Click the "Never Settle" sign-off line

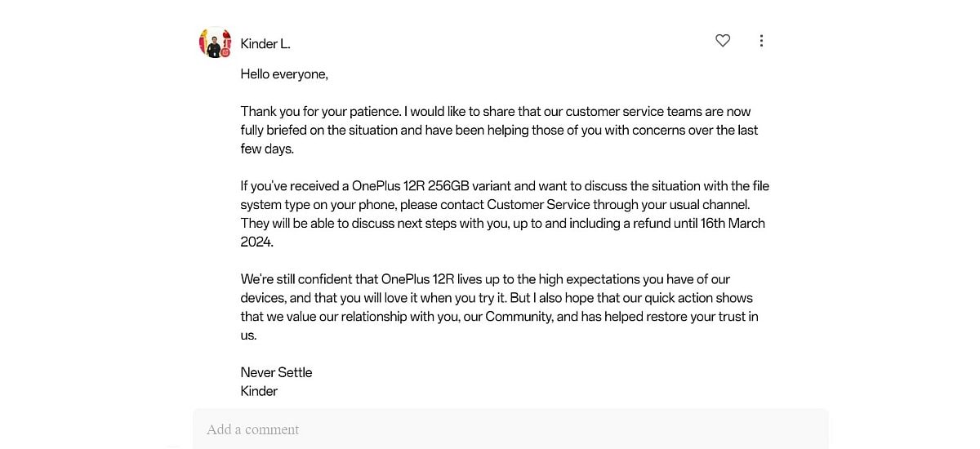[276, 372]
